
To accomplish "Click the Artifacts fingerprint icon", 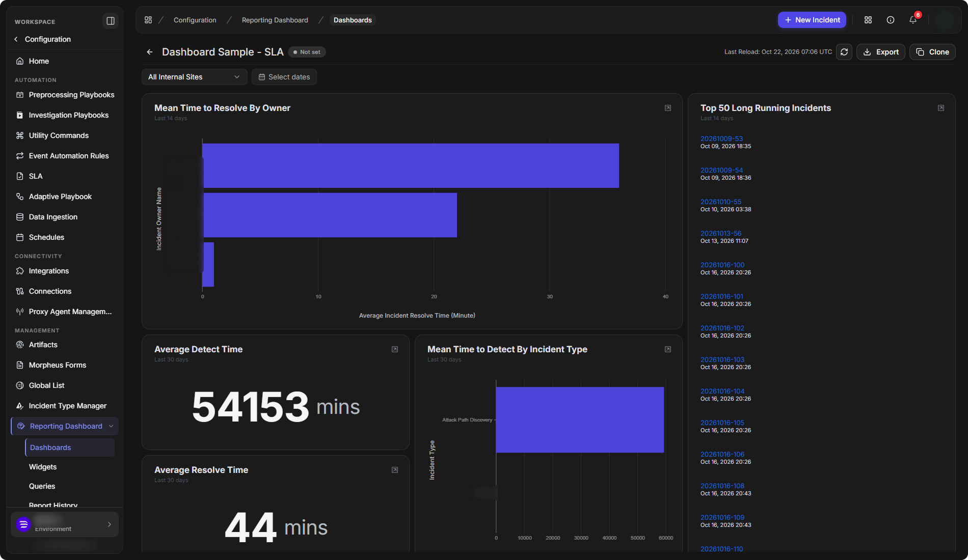I will (20, 345).
